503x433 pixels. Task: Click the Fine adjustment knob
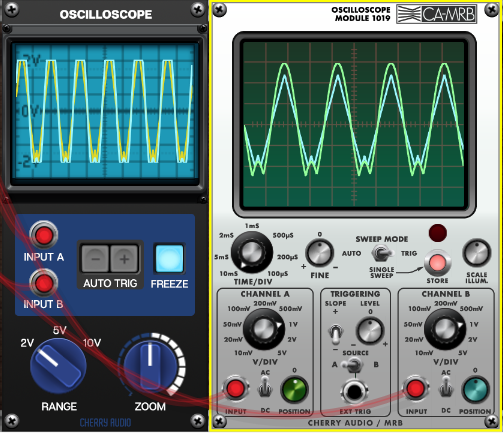tap(319, 253)
